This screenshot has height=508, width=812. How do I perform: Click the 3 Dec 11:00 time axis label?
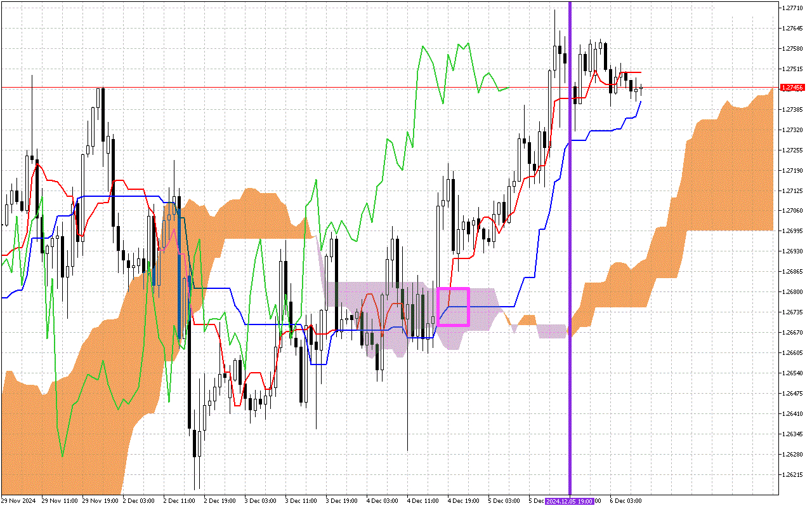pyautogui.click(x=301, y=501)
